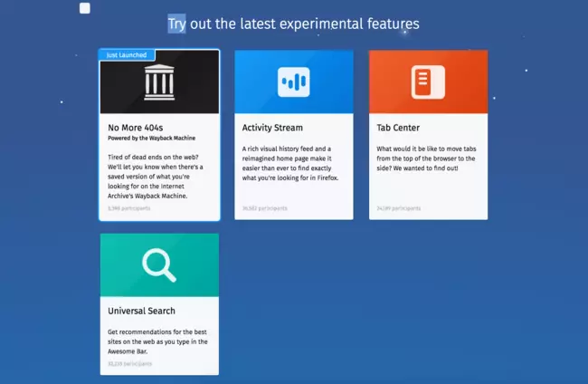Click the 'What would it be like' description
Viewport: 588px width, 384px height.
[426, 158]
